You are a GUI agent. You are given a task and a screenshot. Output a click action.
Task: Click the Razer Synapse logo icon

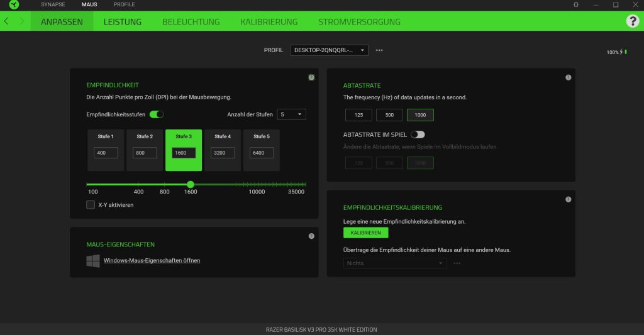point(14,4)
